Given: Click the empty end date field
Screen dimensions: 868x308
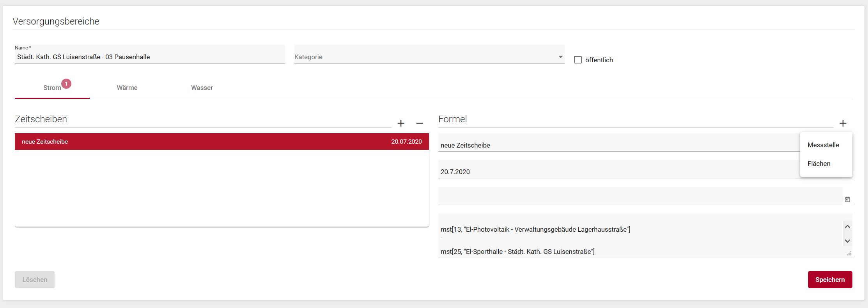Looking at the screenshot, I should pos(639,197).
